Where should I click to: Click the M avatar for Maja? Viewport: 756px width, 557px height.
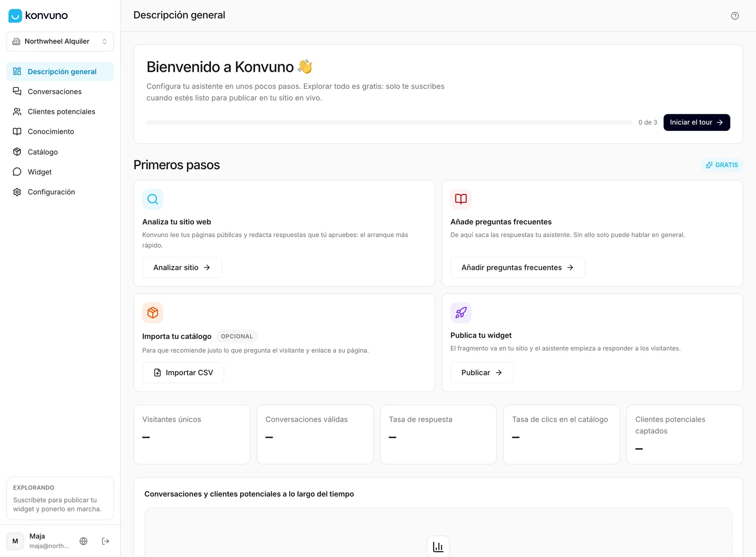click(15, 541)
